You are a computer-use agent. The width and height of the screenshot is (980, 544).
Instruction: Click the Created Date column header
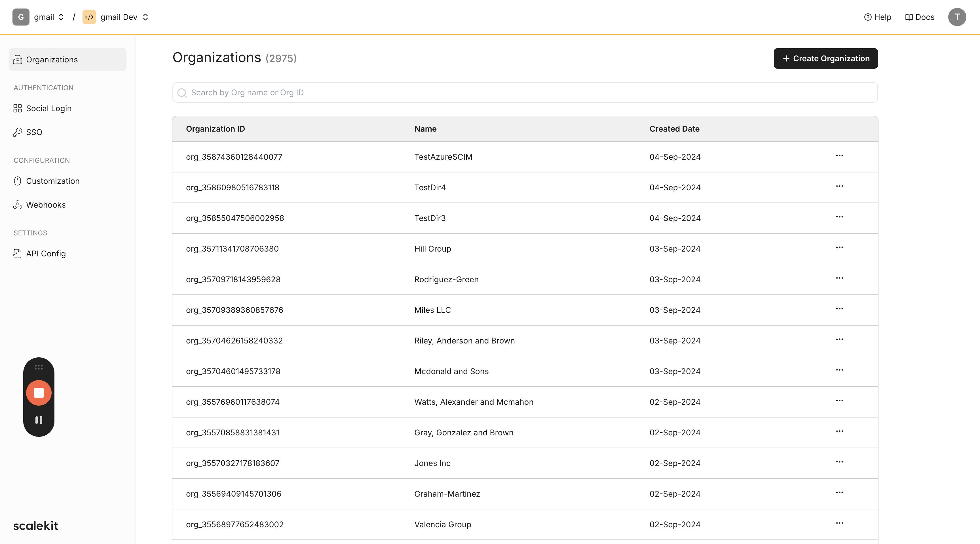pyautogui.click(x=675, y=129)
